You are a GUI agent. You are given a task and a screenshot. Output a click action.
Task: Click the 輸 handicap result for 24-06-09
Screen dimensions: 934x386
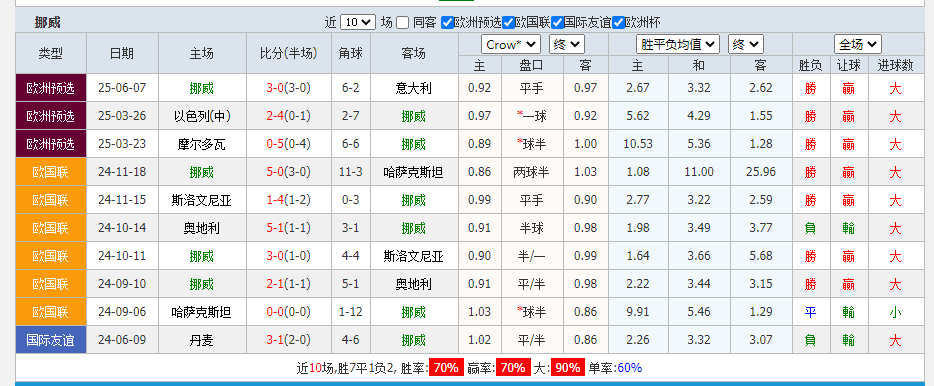(x=848, y=341)
